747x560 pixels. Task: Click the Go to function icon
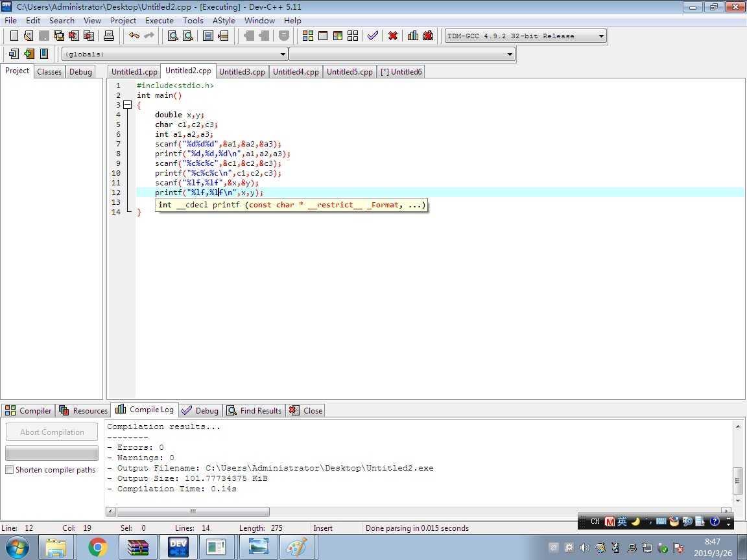(x=208, y=36)
